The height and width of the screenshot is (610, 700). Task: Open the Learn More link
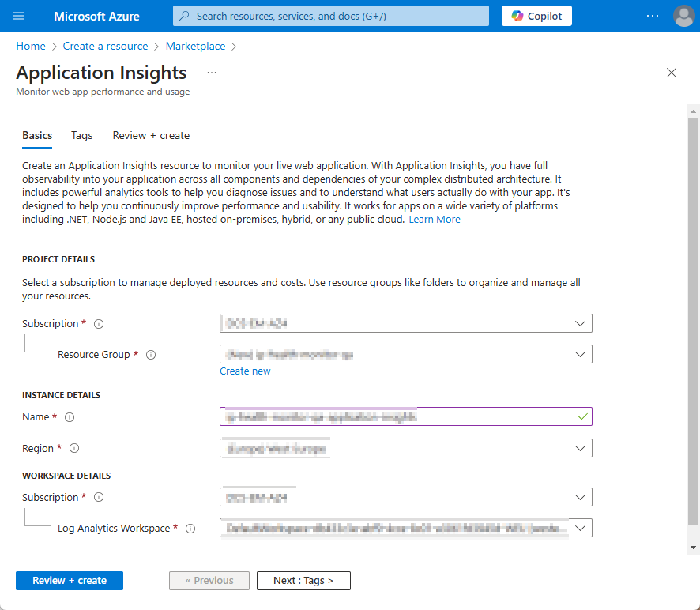435,219
